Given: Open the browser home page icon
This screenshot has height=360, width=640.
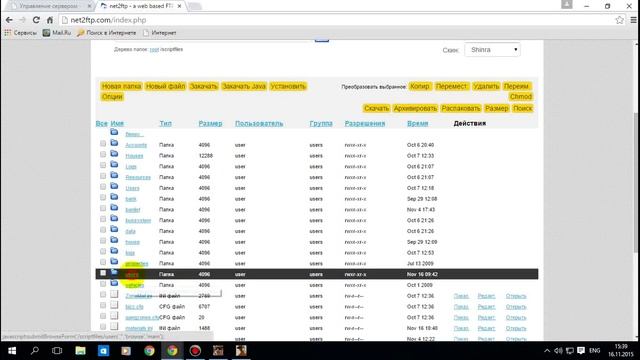Looking at the screenshot, I should click(50, 20).
